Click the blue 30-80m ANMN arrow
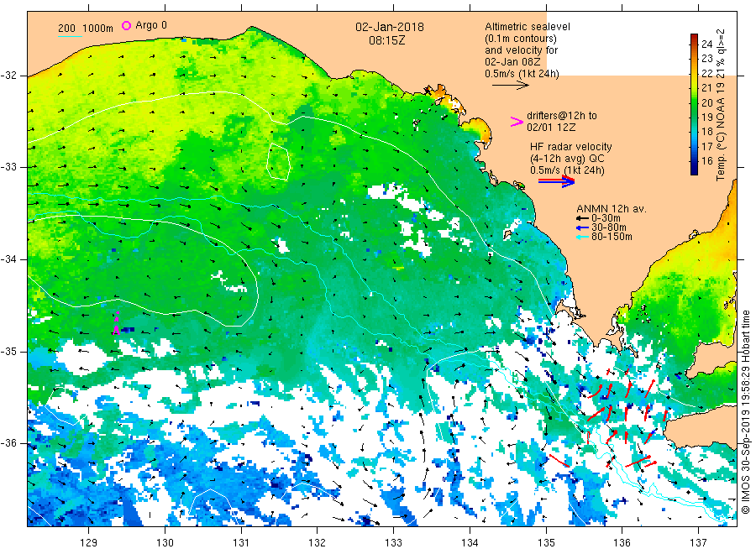 [583, 227]
